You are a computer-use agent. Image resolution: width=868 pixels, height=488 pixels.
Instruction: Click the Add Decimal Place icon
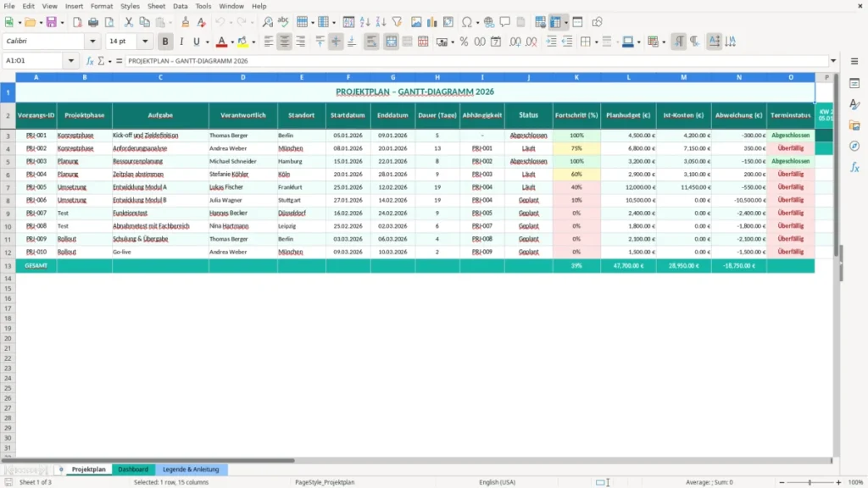(515, 42)
